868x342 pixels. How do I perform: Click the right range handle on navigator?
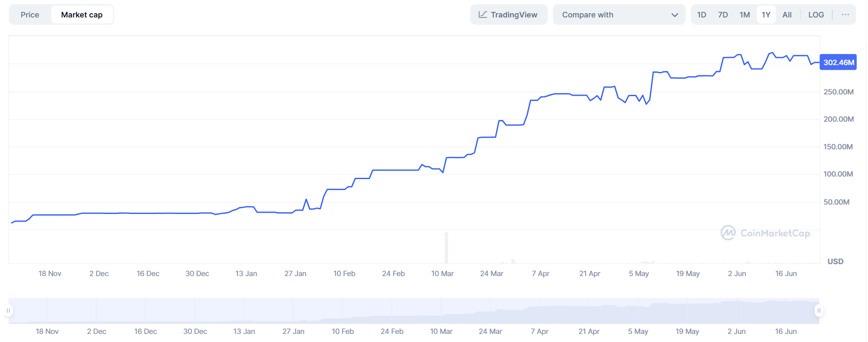click(819, 311)
